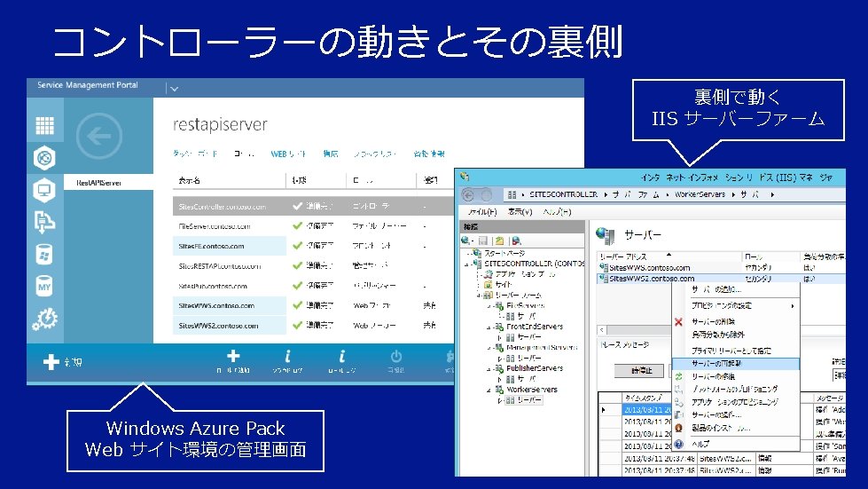Select the FileServer.contoso.com row
Screen dimensions: 868x489
click(x=313, y=226)
